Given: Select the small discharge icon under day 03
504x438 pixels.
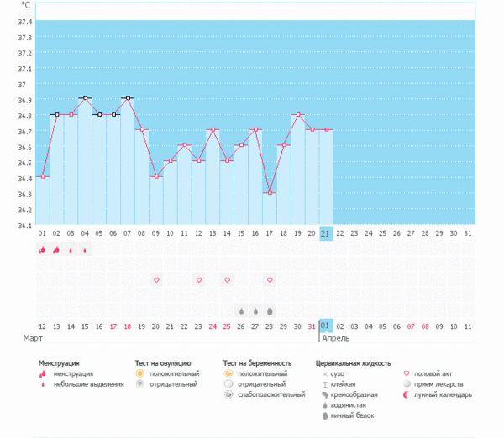Looking at the screenshot, I should (71, 250).
